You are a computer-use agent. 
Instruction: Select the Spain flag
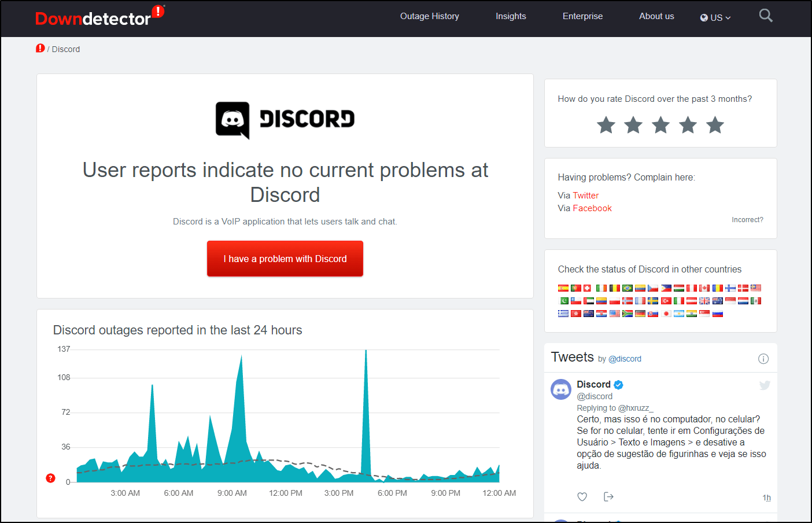(563, 288)
